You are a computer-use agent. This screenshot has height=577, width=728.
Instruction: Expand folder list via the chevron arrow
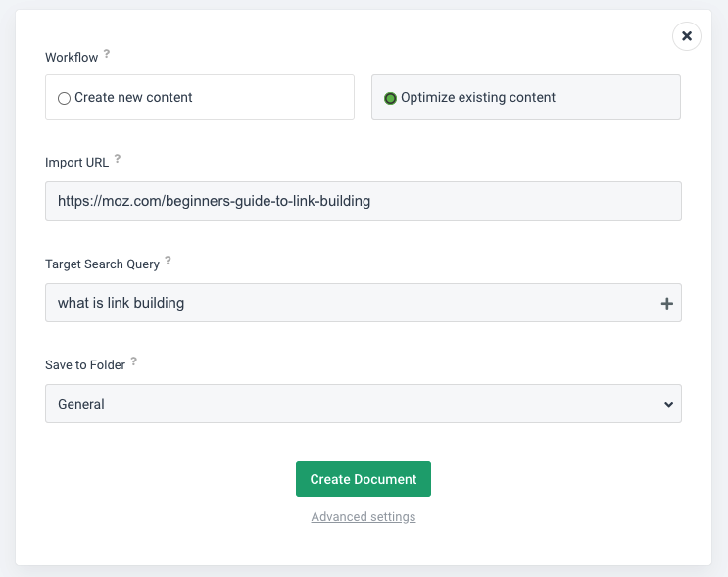pos(668,404)
